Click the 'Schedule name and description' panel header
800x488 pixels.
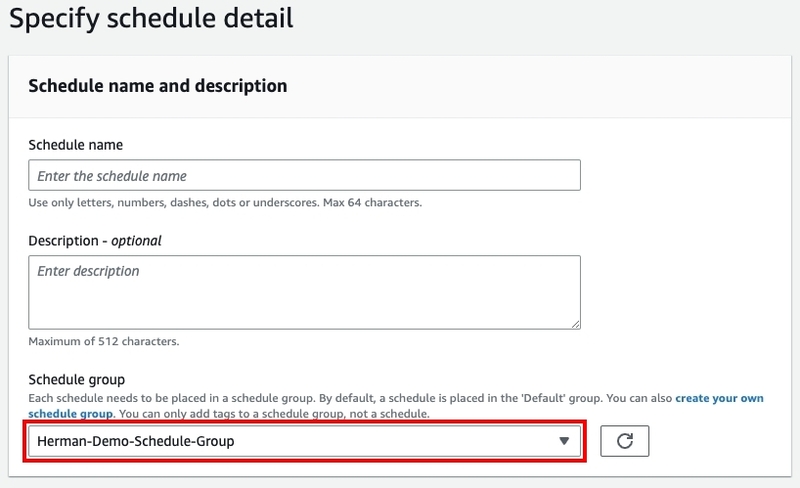click(158, 86)
